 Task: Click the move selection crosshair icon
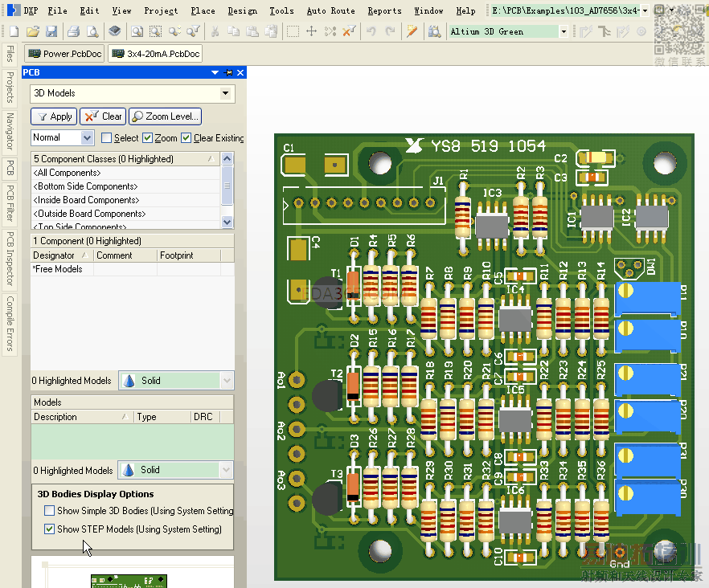tap(311, 31)
